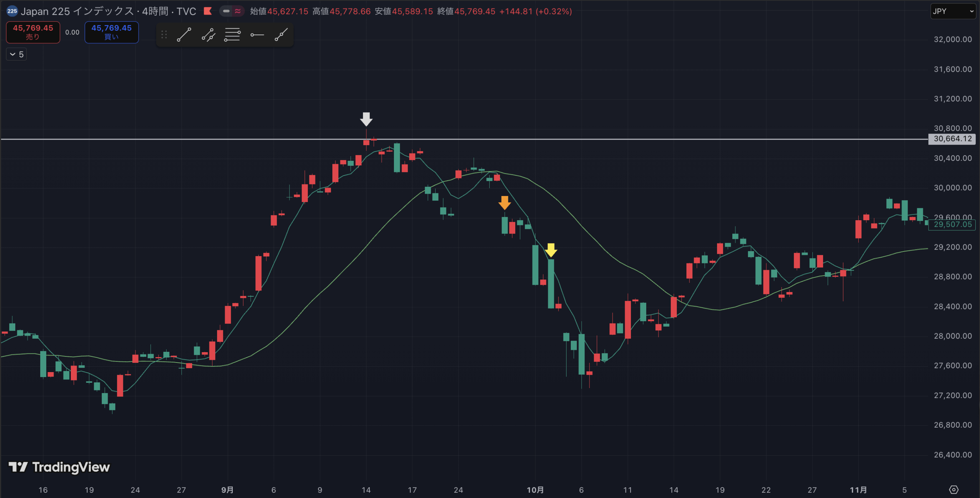Select the parallel channel drawing tool
Viewport: 980px width, 498px height.
(209, 35)
